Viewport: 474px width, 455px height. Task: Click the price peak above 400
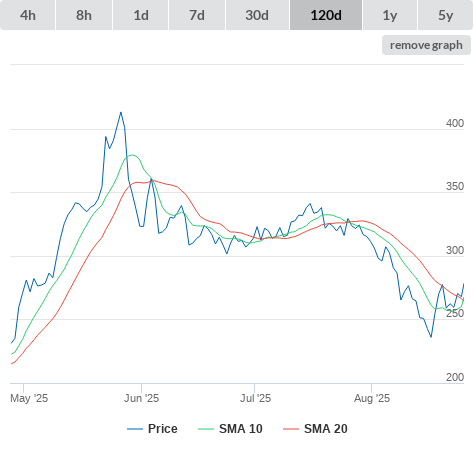point(121,112)
